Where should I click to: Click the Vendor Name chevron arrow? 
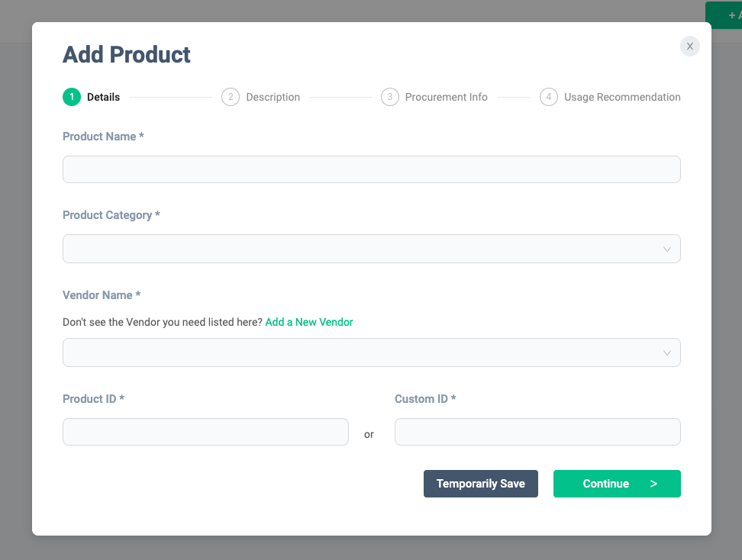666,352
